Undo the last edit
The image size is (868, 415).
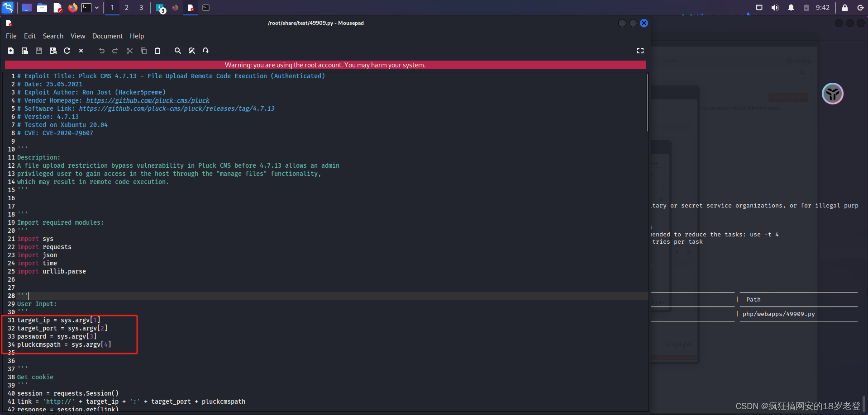tap(101, 51)
